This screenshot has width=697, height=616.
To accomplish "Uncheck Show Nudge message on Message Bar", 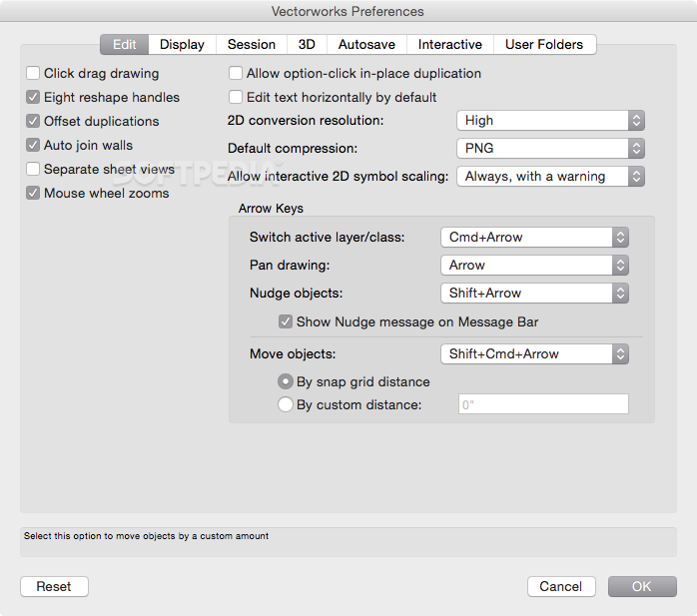I will tap(286, 321).
